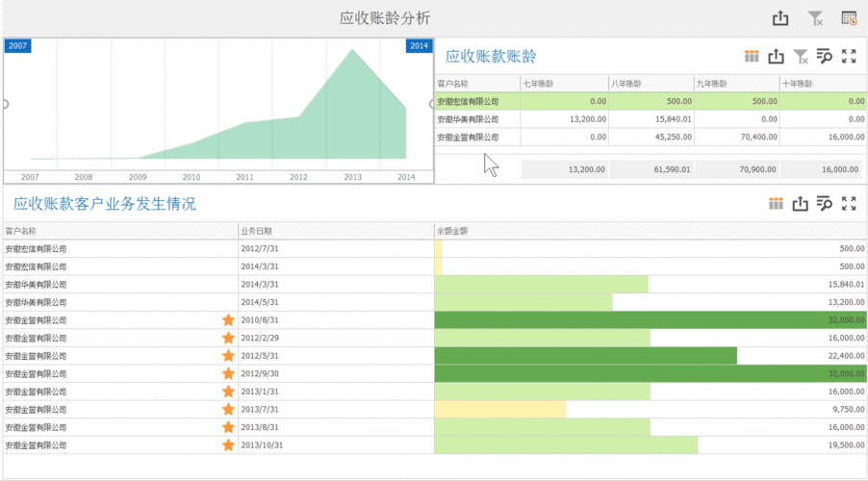This screenshot has height=481, width=868.
Task: Click the dashboard export icon in top bar
Action: click(x=780, y=18)
